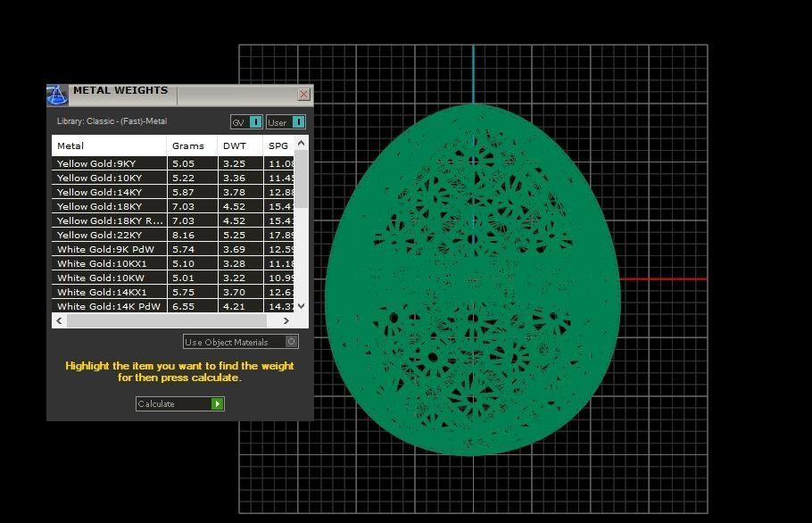
Task: Select the White Gold:10KW row
Action: pyautogui.click(x=173, y=278)
